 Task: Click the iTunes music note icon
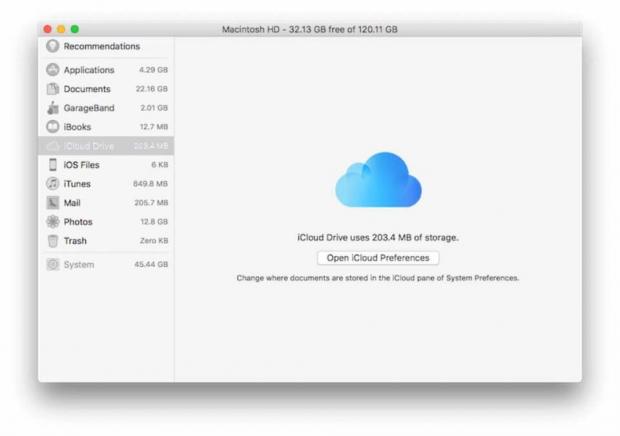click(x=53, y=184)
